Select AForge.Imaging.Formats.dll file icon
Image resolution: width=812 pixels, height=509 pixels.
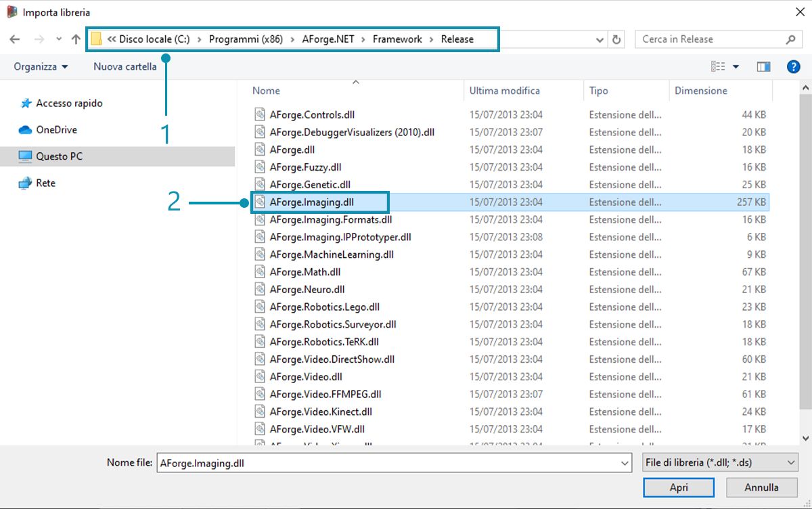tap(261, 219)
